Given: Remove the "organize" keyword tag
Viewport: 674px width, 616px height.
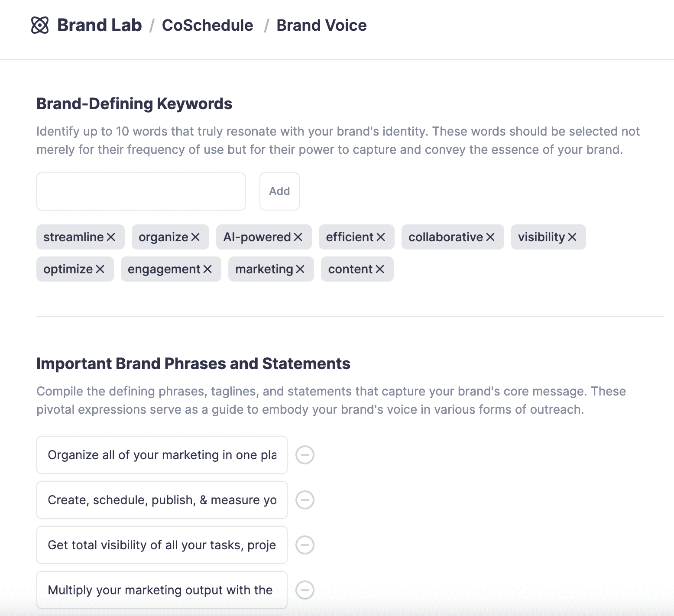Looking at the screenshot, I should (195, 237).
